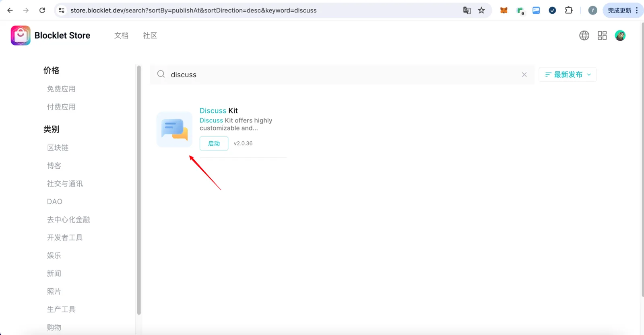Go to Blocklet Store home via title
Viewport: 644px width, 335px height.
[62, 35]
